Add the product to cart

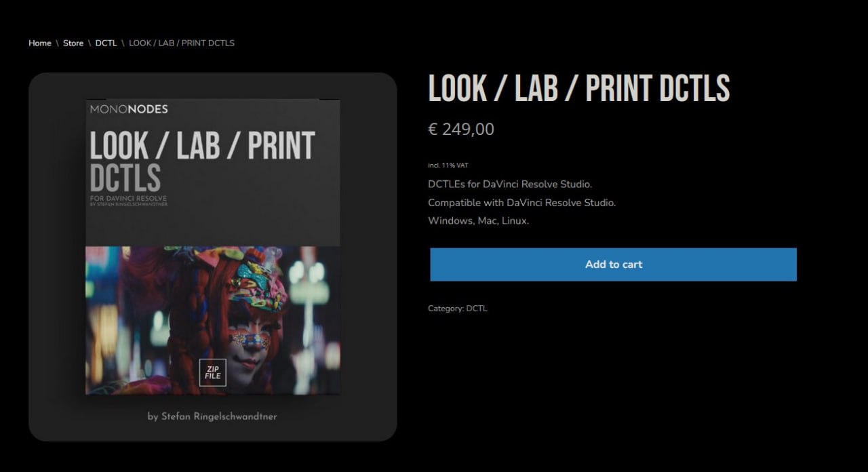coord(613,264)
